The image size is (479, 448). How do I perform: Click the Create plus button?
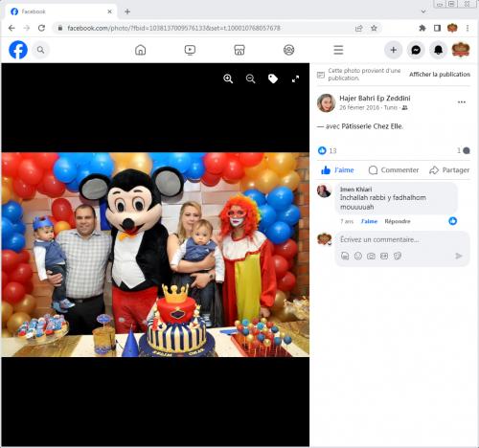[394, 50]
